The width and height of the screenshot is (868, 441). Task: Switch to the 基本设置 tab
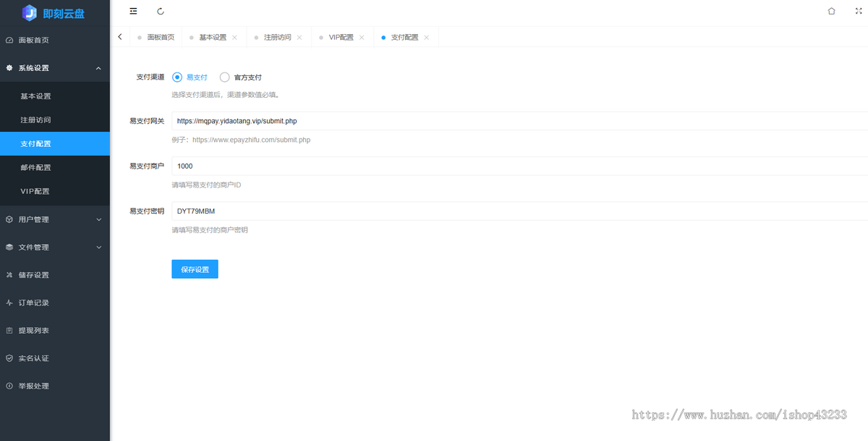[x=213, y=38]
